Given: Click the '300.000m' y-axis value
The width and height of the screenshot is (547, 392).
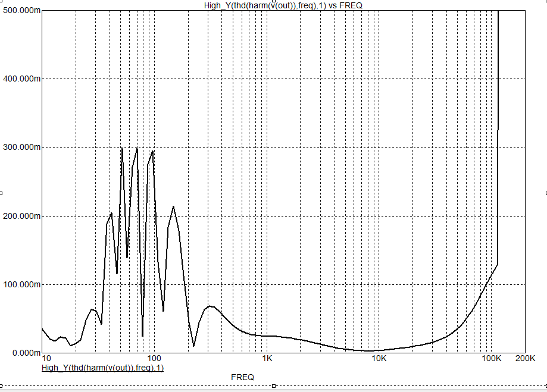Looking at the screenshot, I should click(x=21, y=147).
